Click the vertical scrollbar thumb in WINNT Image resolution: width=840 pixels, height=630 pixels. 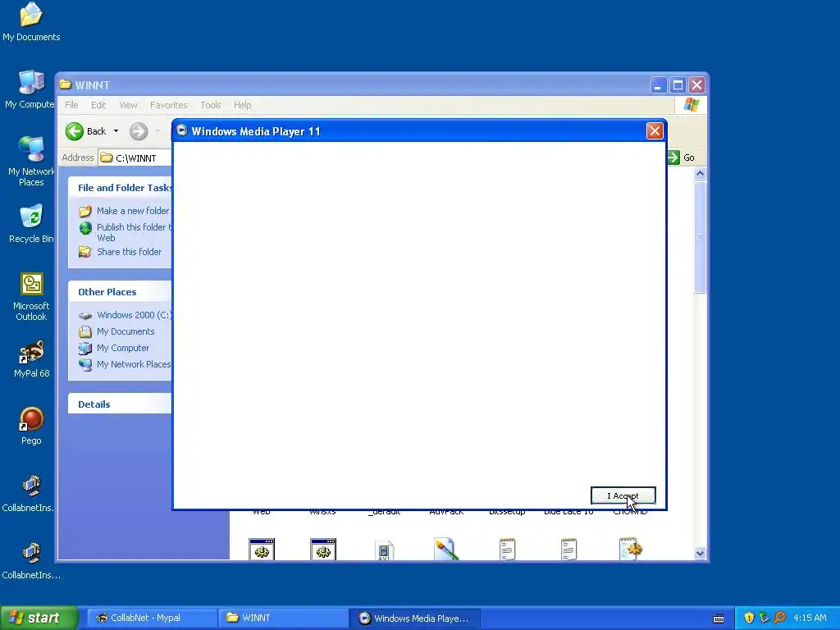coord(700,237)
